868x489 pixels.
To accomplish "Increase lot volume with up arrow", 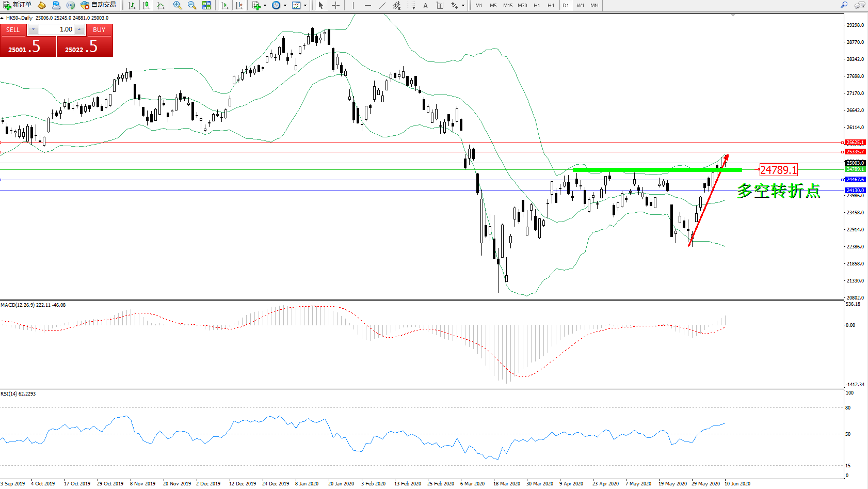I will coord(79,29).
